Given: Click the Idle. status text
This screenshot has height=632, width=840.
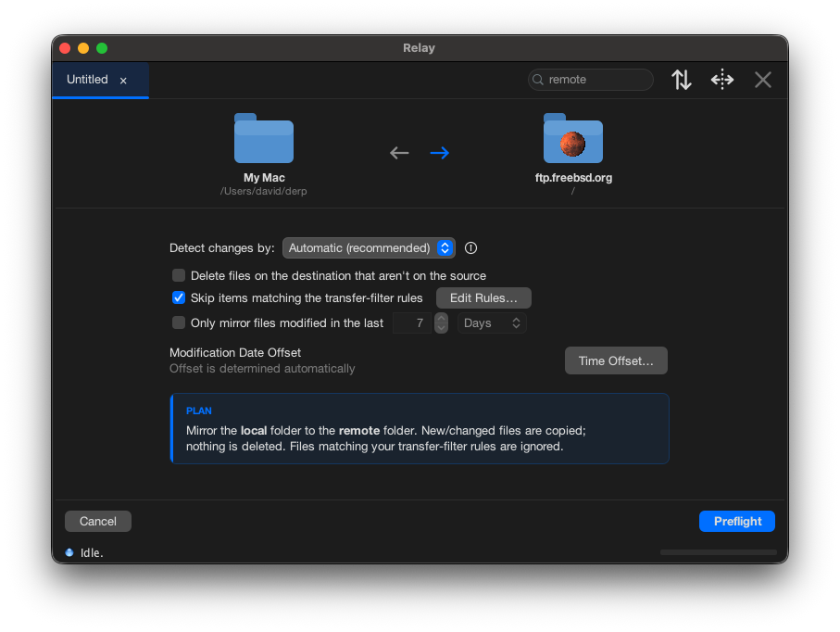Looking at the screenshot, I should click(92, 552).
